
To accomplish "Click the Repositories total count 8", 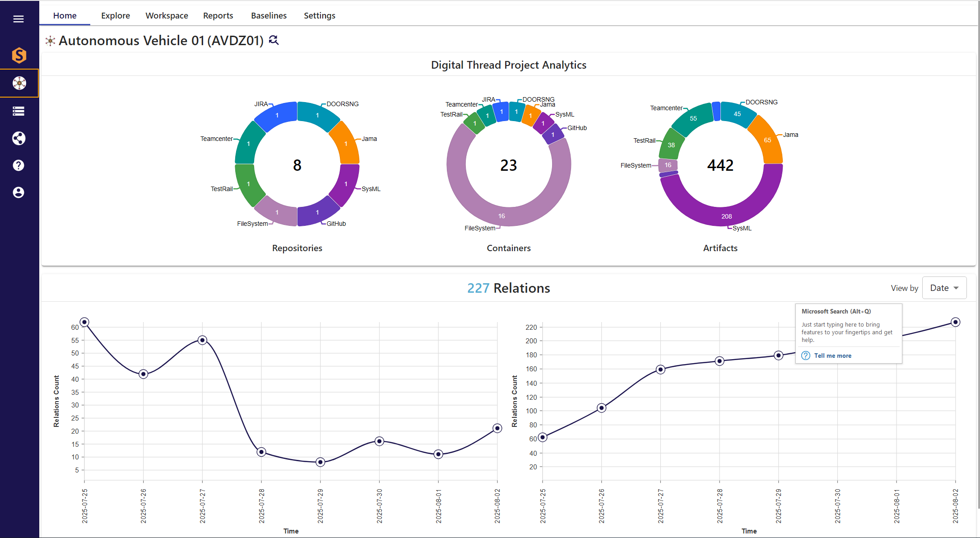I will (297, 165).
